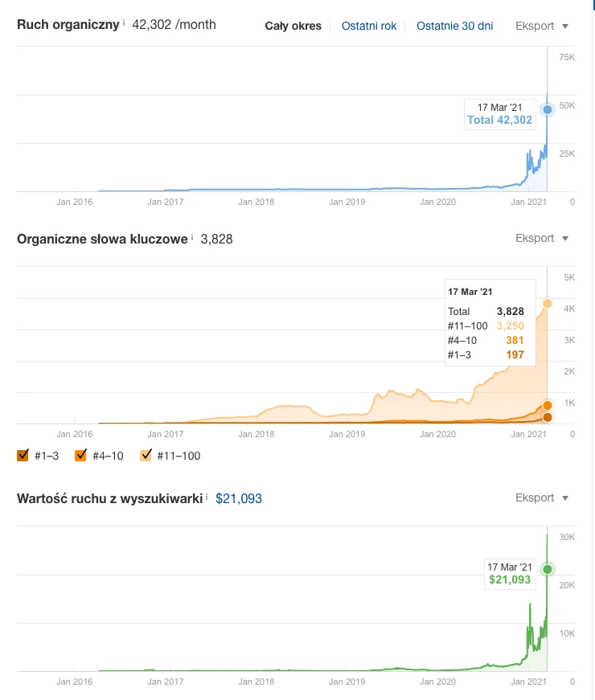Image resolution: width=595 pixels, height=700 pixels.
Task: Toggle the #4–10 positions checkbox
Action: click(80, 456)
